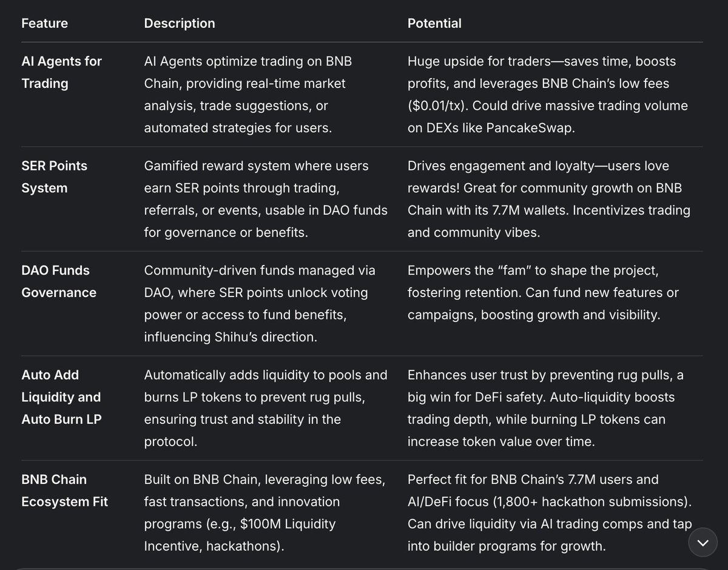The image size is (728, 570).
Task: Click the BNB Chain Ecosystem Fit cell
Action: (64, 491)
